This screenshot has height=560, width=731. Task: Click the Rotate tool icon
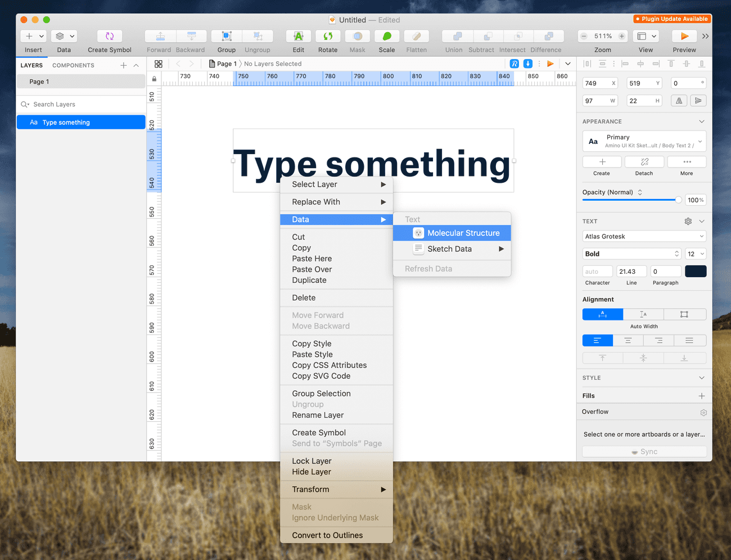[x=328, y=36]
